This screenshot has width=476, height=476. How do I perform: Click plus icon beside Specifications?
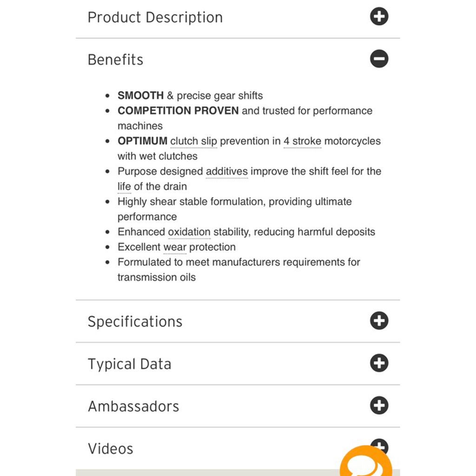379,321
